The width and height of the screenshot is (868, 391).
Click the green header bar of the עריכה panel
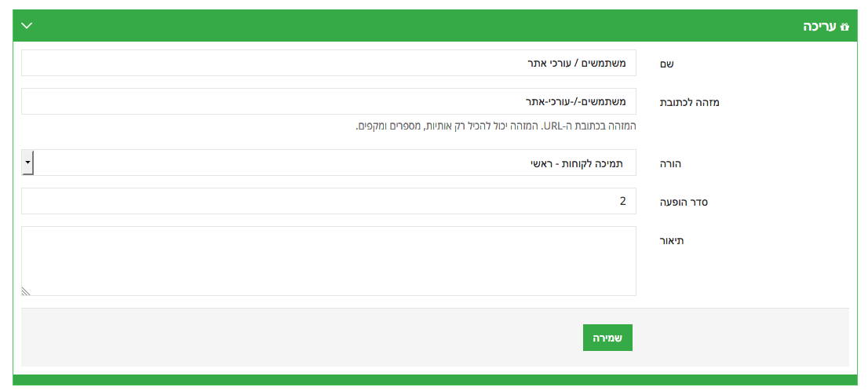pos(435,25)
